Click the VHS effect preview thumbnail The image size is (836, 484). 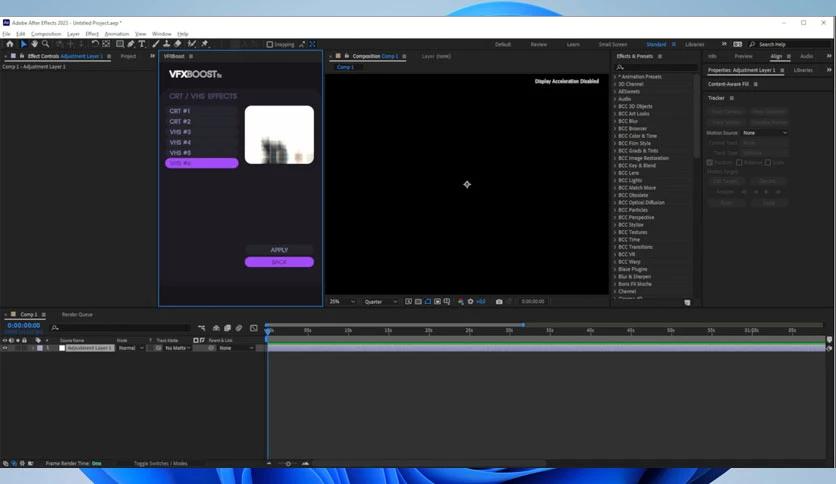(x=279, y=135)
